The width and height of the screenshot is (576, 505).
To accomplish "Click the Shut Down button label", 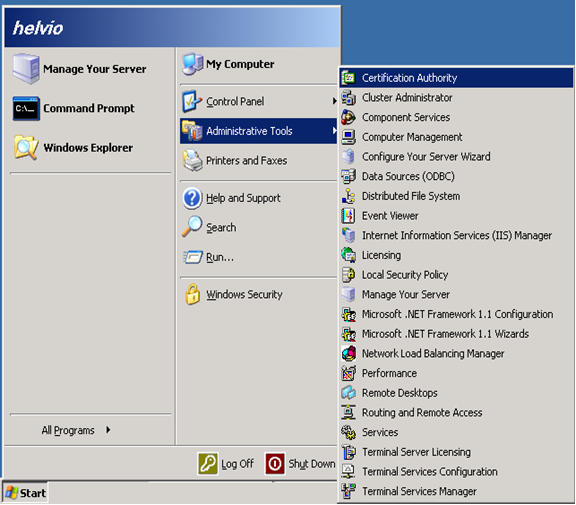I will coord(312,464).
